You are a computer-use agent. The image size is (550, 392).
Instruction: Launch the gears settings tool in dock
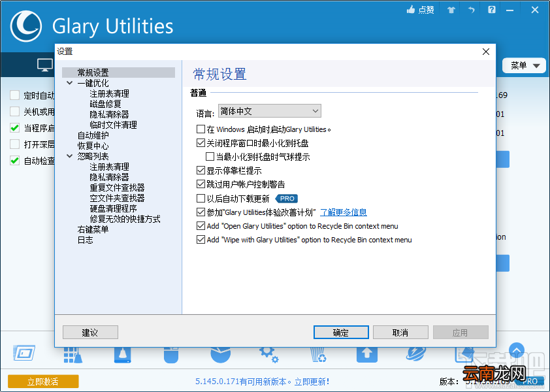269,355
